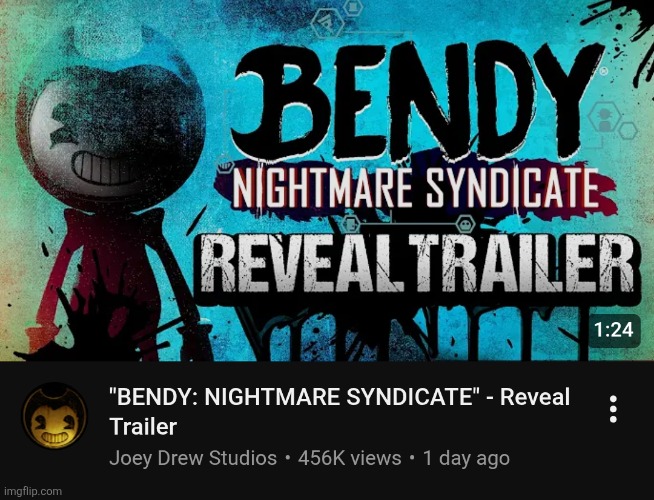
Task: Click the hexagon document icon below NIGHTMARE SYNDICATE
Action: 351,225
